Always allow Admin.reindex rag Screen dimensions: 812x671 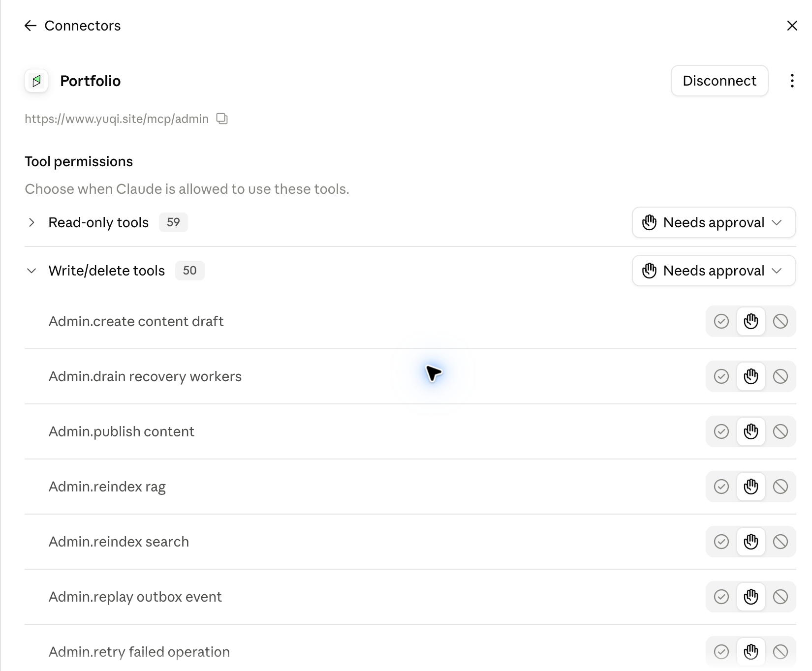[x=721, y=487]
